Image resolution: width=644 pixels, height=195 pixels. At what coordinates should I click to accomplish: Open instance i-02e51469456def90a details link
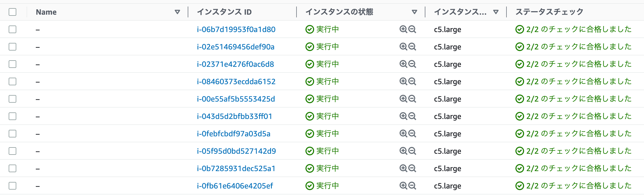pyautogui.click(x=236, y=46)
